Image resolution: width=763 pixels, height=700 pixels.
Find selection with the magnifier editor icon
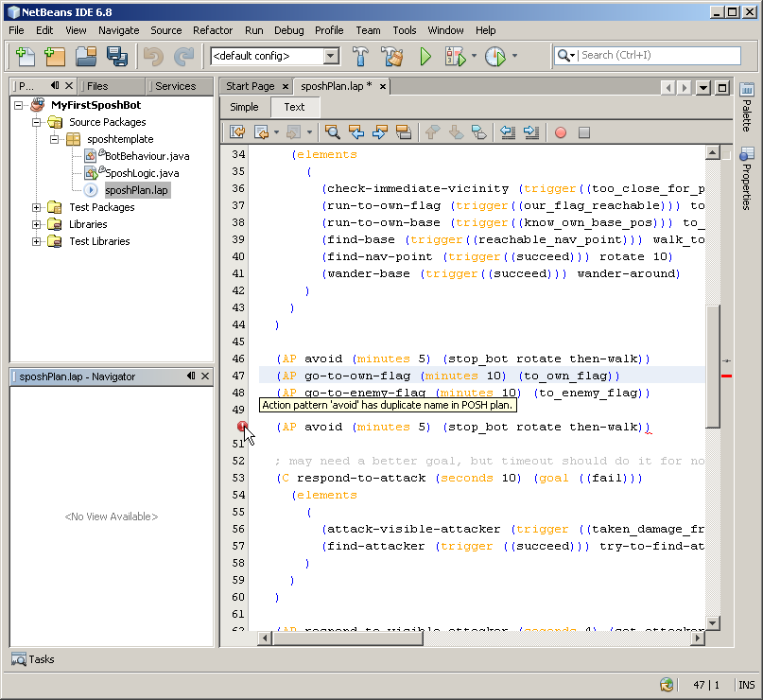coord(333,132)
